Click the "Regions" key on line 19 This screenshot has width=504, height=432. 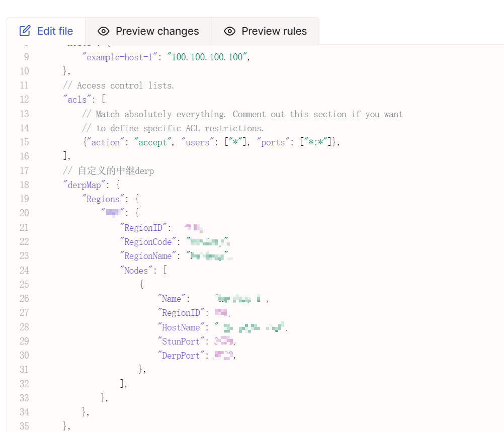103,199
